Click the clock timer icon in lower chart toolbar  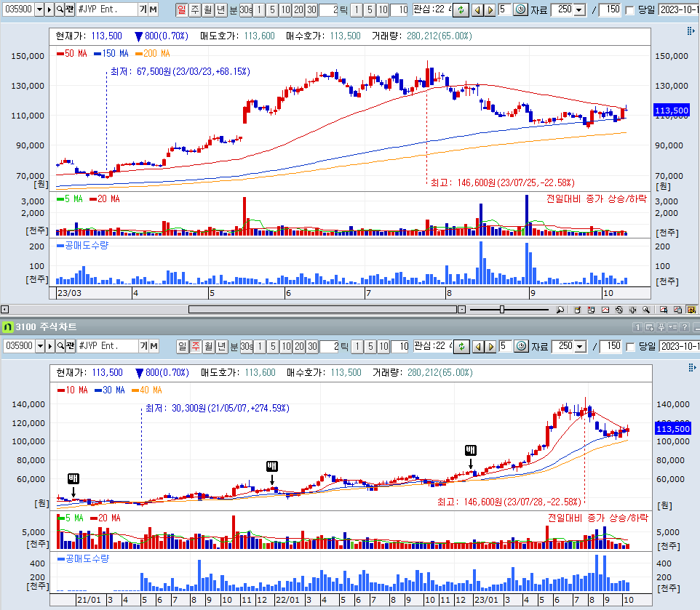521,347
